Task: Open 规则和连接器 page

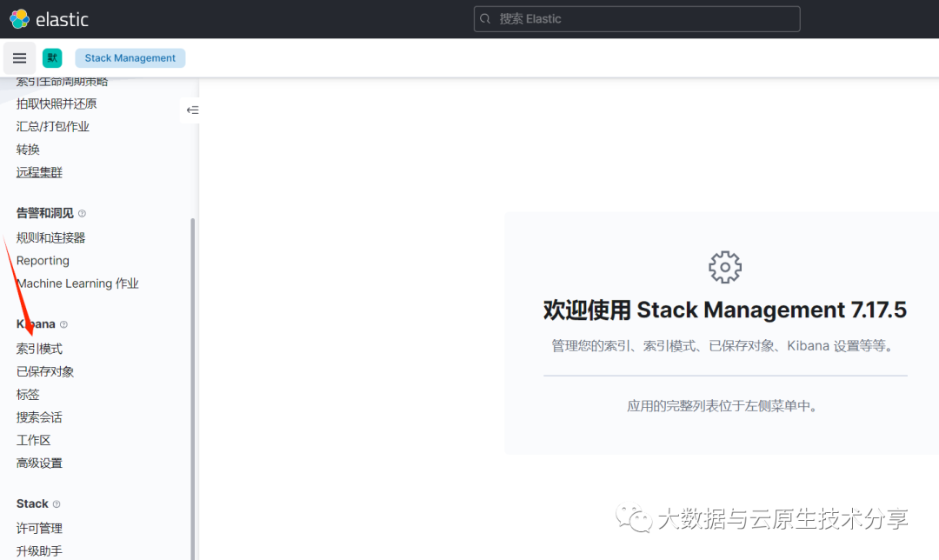Action: coord(51,237)
